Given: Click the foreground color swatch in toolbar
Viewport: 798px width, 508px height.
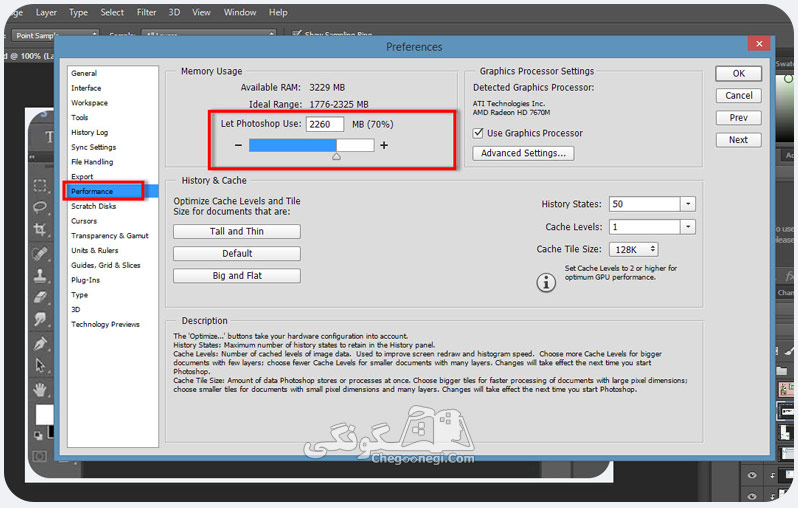Looking at the screenshot, I should 44,414.
